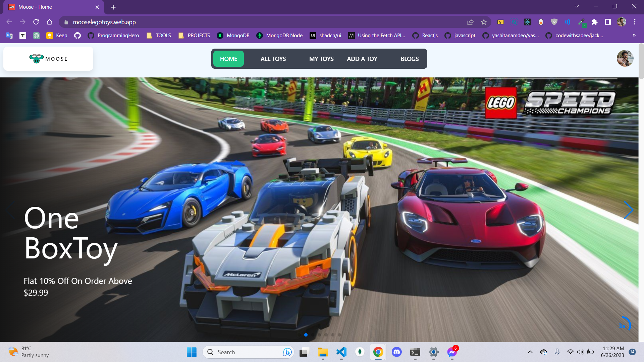Select the active blue carousel pagination dot

(x=306, y=335)
